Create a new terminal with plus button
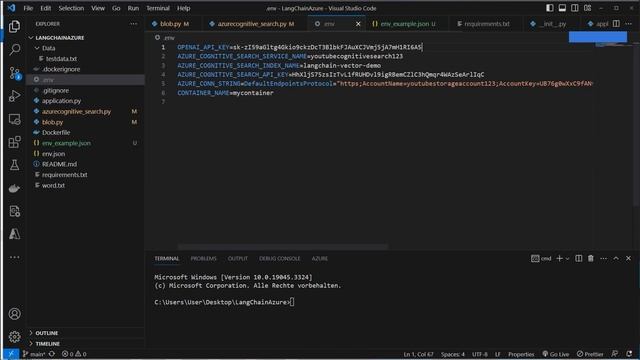Viewport: 640px width, 360px height. pyautogui.click(x=560, y=258)
